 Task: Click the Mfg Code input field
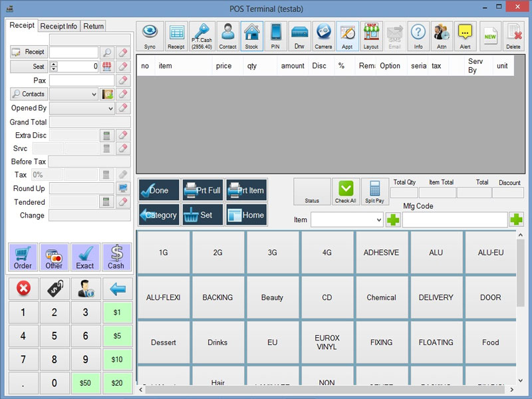[454, 219]
